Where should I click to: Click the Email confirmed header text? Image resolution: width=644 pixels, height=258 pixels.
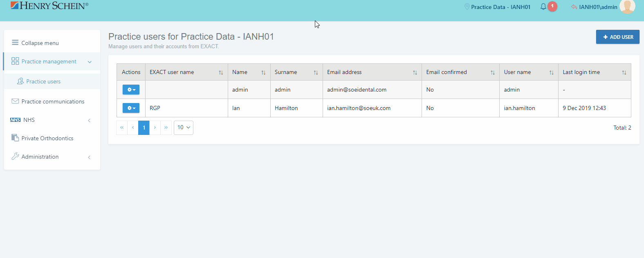(x=447, y=72)
